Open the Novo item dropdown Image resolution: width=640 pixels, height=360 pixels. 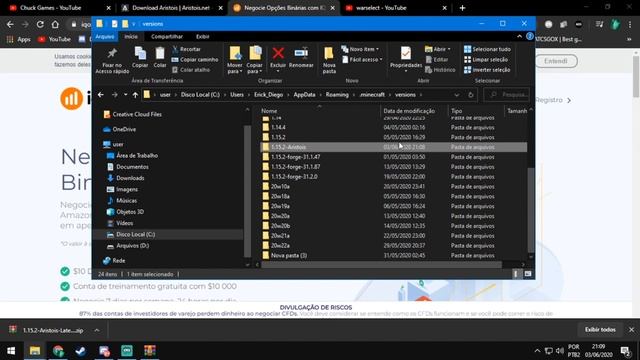[x=360, y=49]
